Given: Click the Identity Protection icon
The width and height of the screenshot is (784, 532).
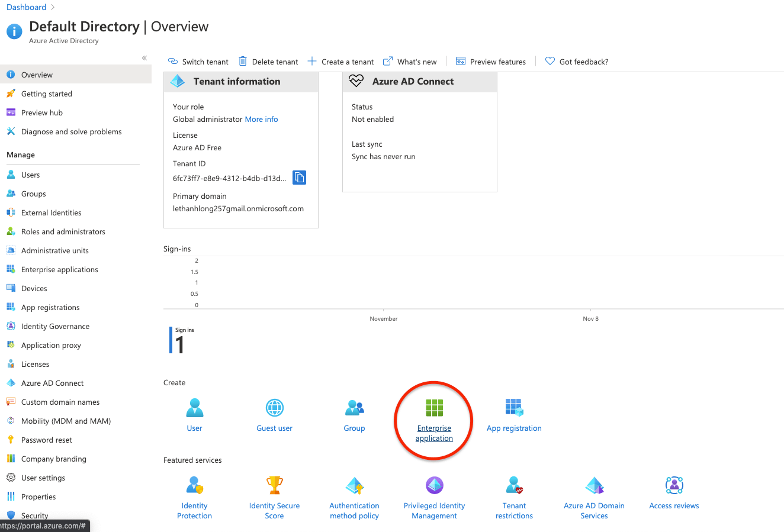Looking at the screenshot, I should coord(195,485).
